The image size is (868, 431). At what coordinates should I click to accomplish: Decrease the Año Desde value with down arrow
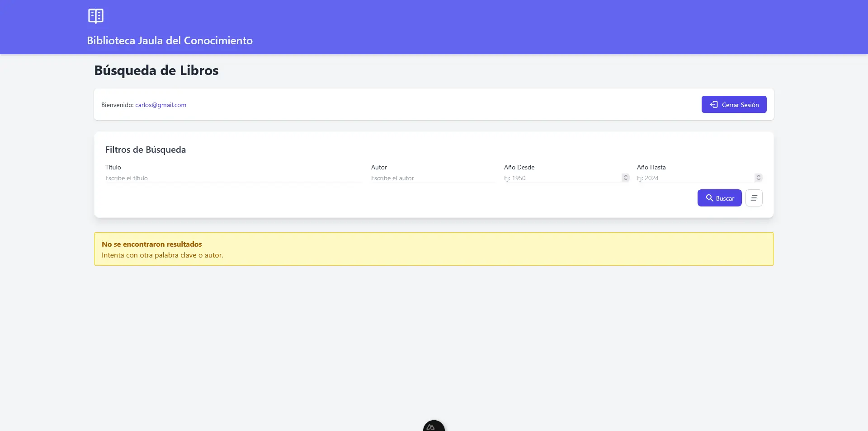pos(625,179)
